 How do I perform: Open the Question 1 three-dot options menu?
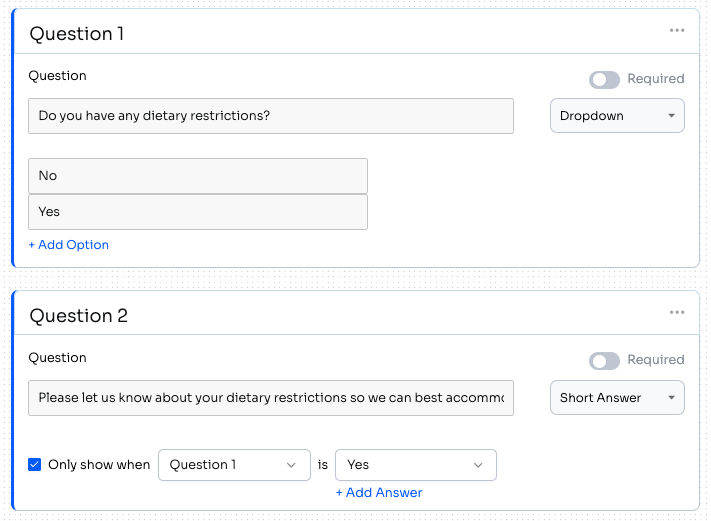[677, 30]
